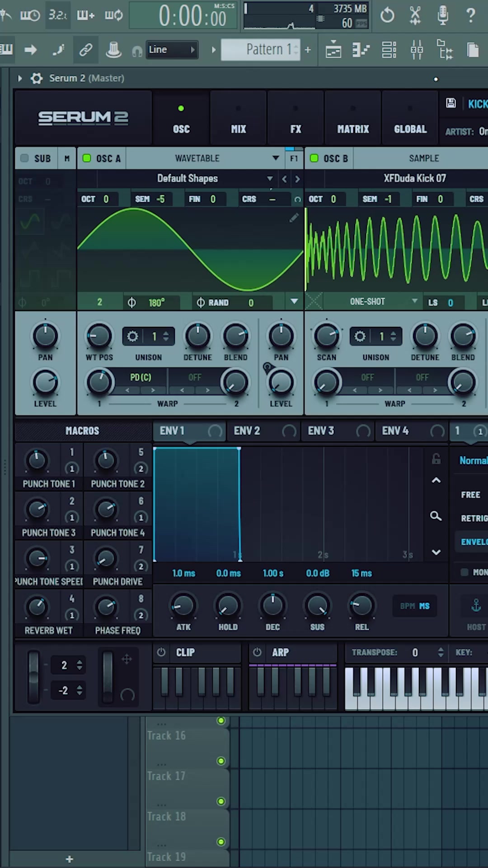Image resolution: width=488 pixels, height=868 pixels.
Task: Click the microphone recording icon
Action: click(x=443, y=15)
